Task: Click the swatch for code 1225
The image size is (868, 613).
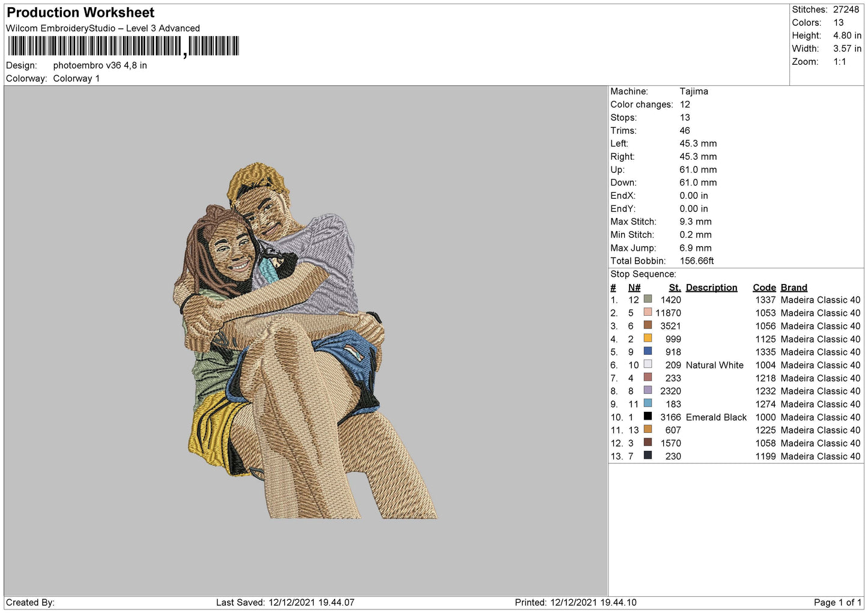Action: [x=648, y=429]
